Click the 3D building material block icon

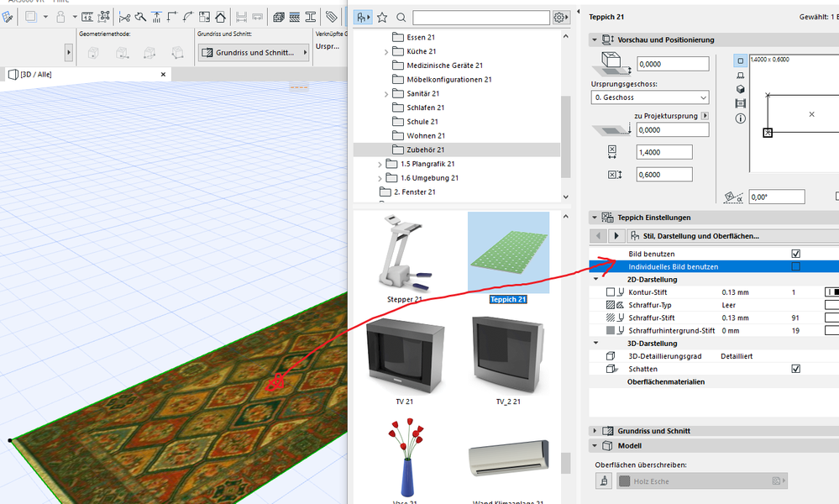point(278,17)
